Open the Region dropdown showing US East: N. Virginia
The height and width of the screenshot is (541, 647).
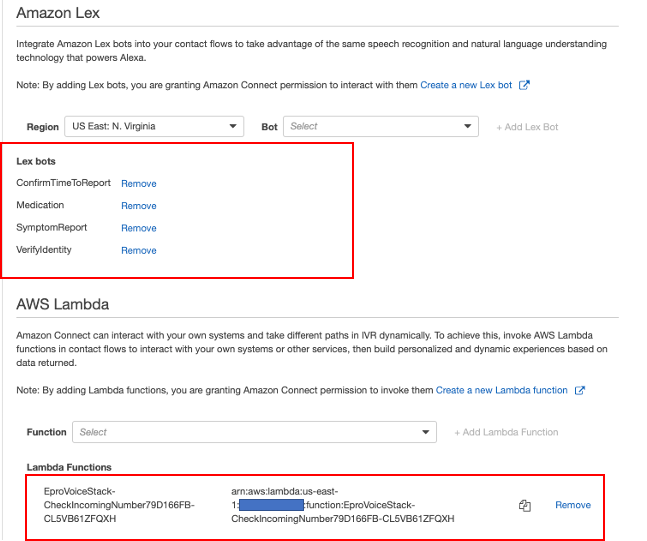tap(154, 126)
